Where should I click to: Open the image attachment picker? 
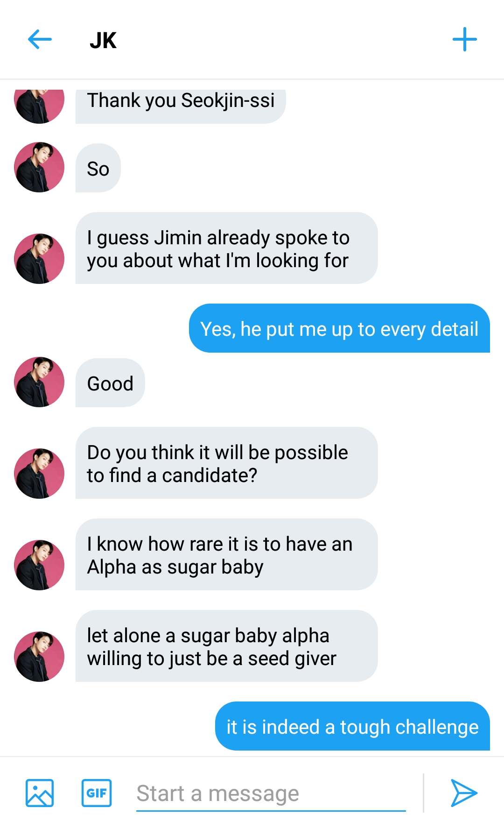tap(40, 793)
